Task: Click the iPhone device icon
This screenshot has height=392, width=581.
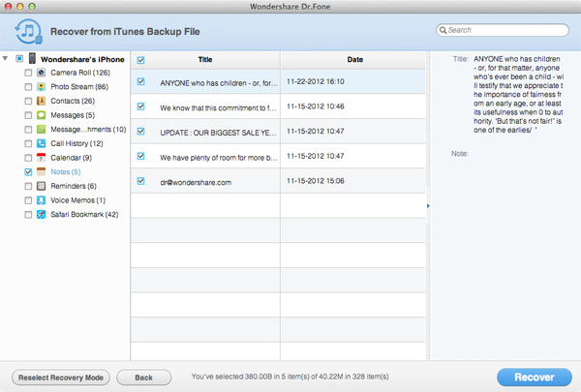Action: click(33, 58)
